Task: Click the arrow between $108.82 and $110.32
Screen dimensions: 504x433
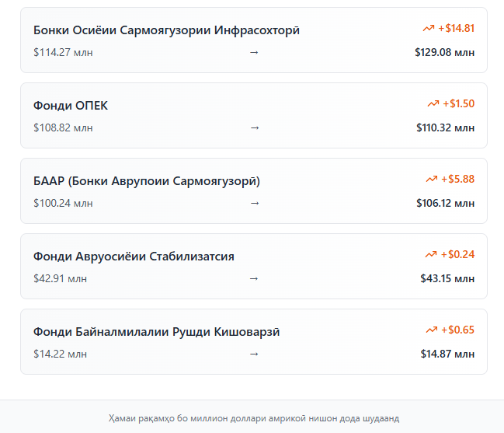Action: tap(254, 127)
